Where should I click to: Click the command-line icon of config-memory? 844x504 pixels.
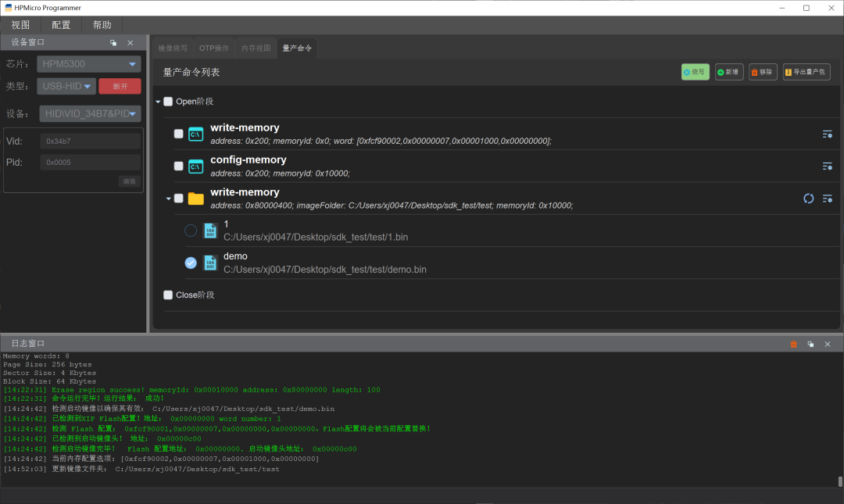click(x=196, y=166)
